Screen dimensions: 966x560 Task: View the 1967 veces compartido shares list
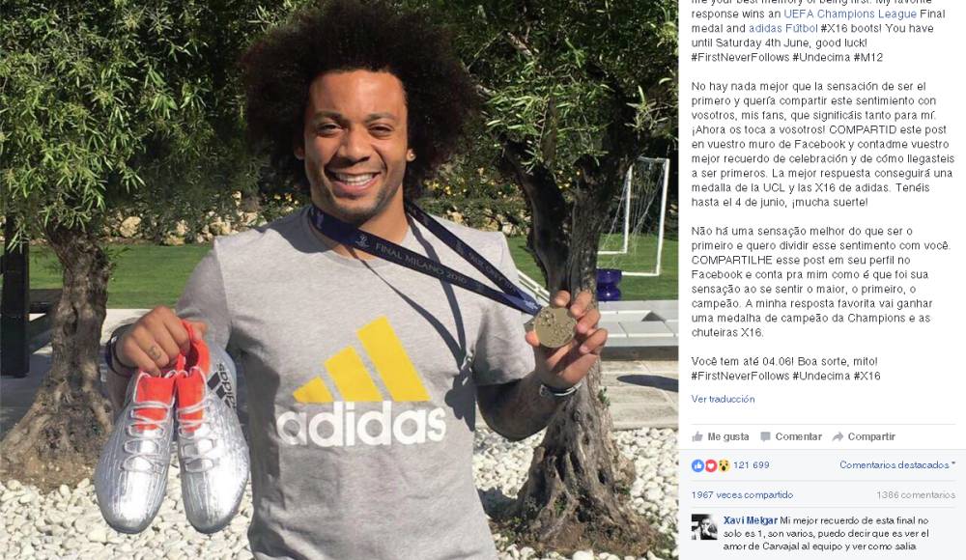tap(742, 494)
